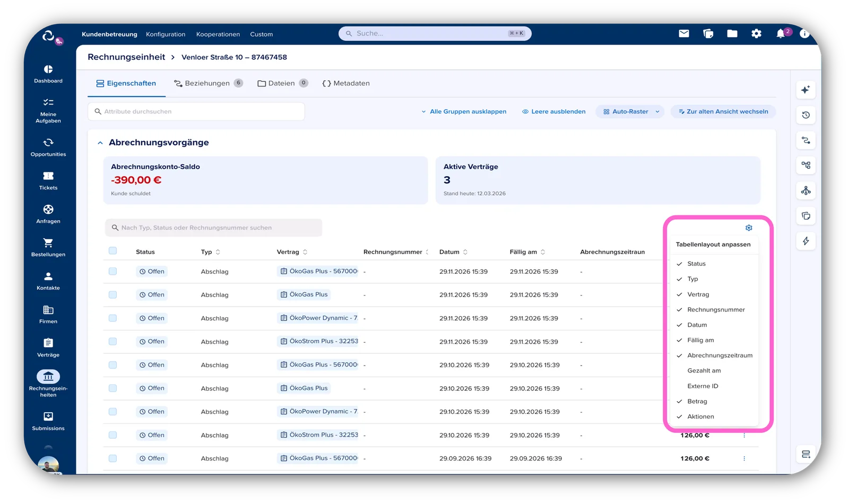This screenshot has width=849, height=504.
Task: Go to Opportunities in the sidebar
Action: (x=48, y=147)
